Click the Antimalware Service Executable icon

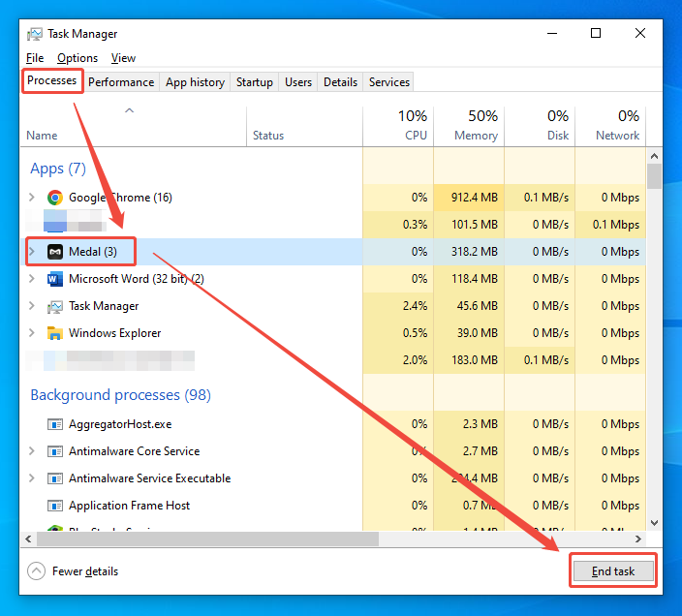(55, 478)
